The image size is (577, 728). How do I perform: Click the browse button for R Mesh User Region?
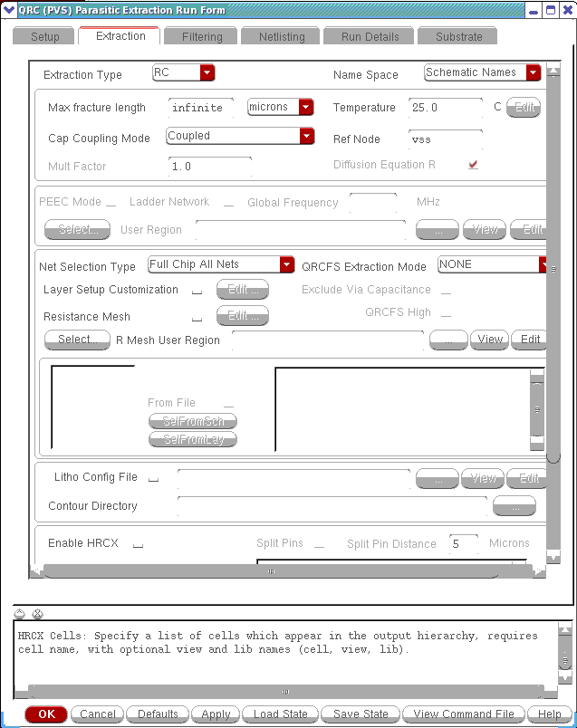tap(448, 340)
